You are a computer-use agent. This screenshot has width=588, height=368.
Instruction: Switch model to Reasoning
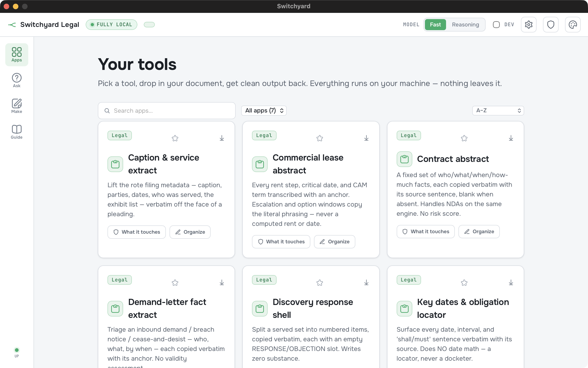point(465,25)
